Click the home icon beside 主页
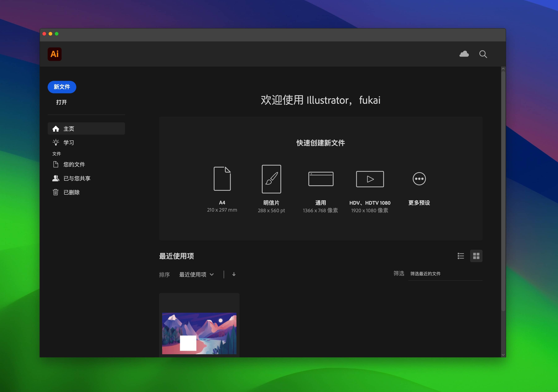This screenshot has width=558, height=392. (x=56, y=128)
